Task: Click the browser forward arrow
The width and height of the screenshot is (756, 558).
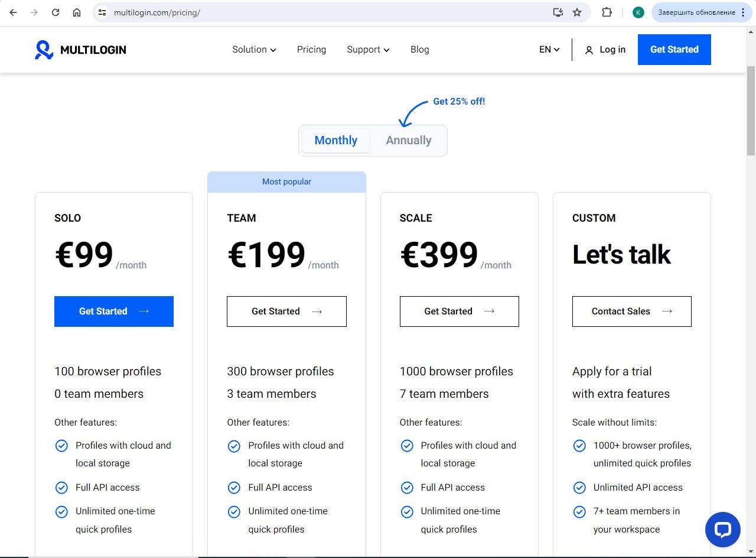Action: click(x=34, y=12)
